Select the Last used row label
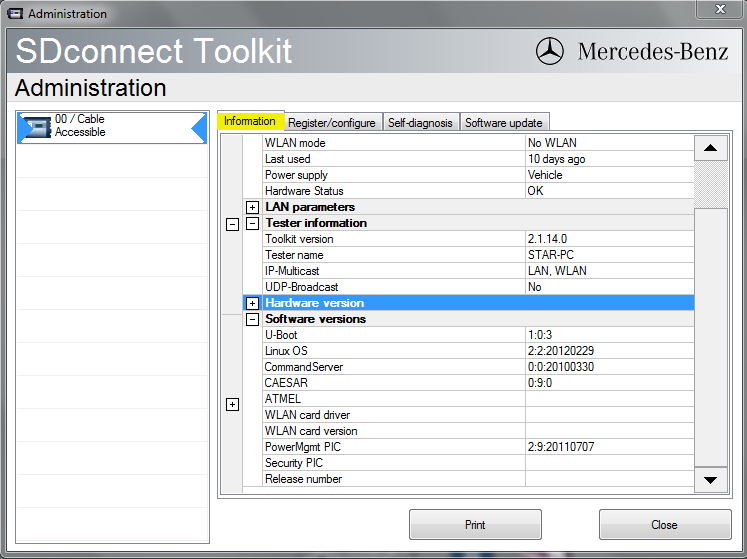Screen dimensions: 747x559 click(288, 159)
